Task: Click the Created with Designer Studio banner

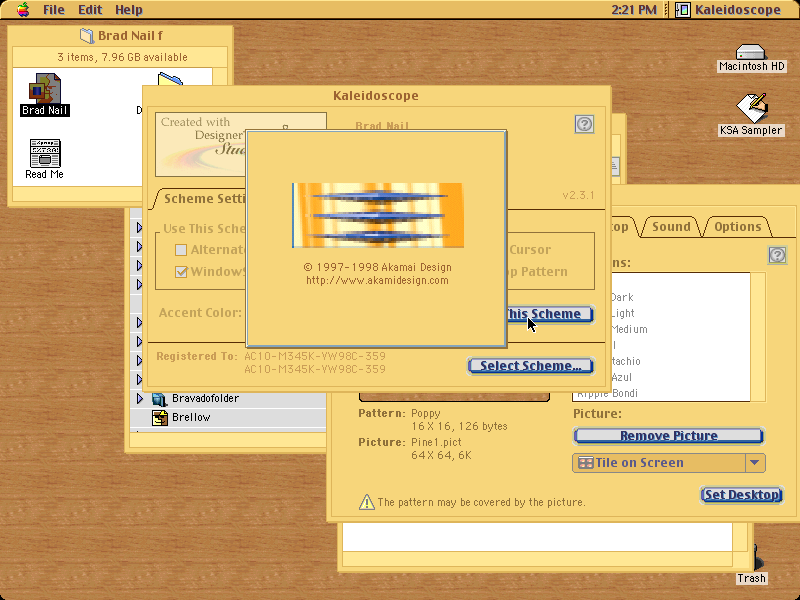Action: tap(201, 144)
